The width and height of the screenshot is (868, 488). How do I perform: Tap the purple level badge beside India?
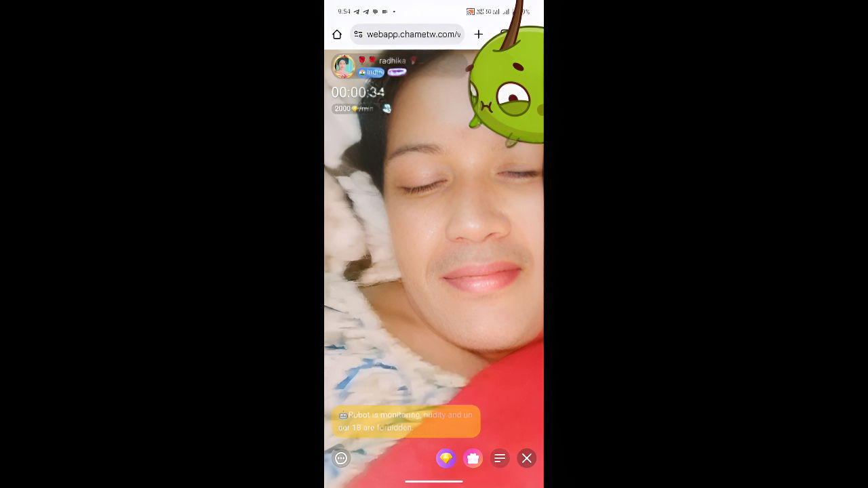(397, 73)
